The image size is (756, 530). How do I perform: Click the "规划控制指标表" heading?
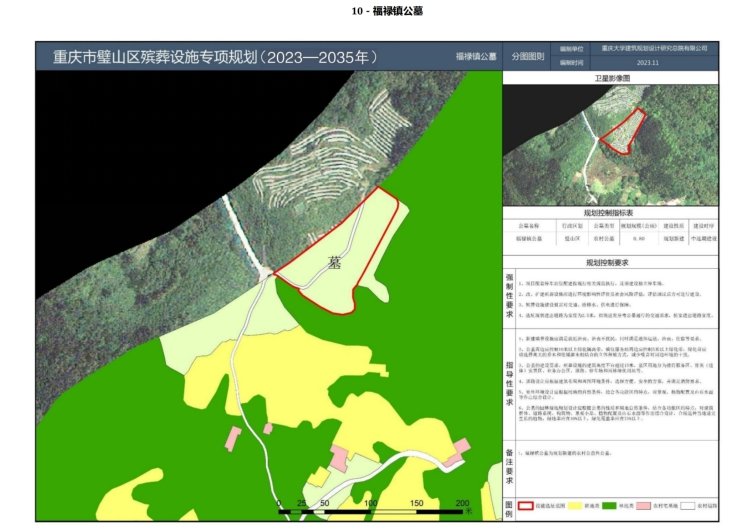click(x=608, y=213)
